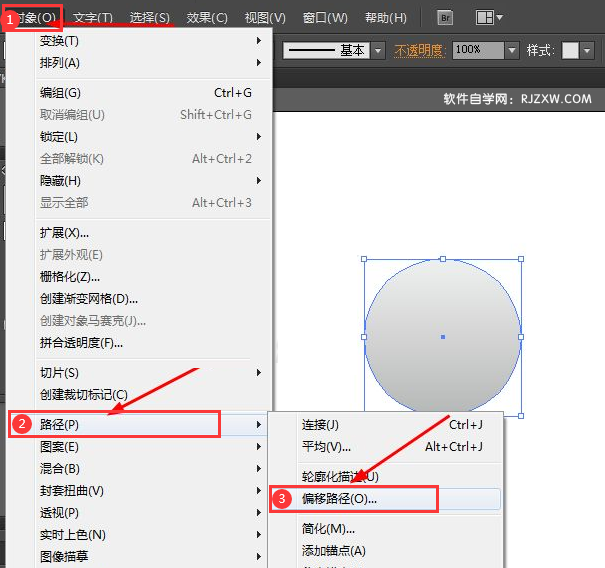Click the 100% opacity field
Image resolution: width=605 pixels, height=568 pixels.
tap(478, 50)
